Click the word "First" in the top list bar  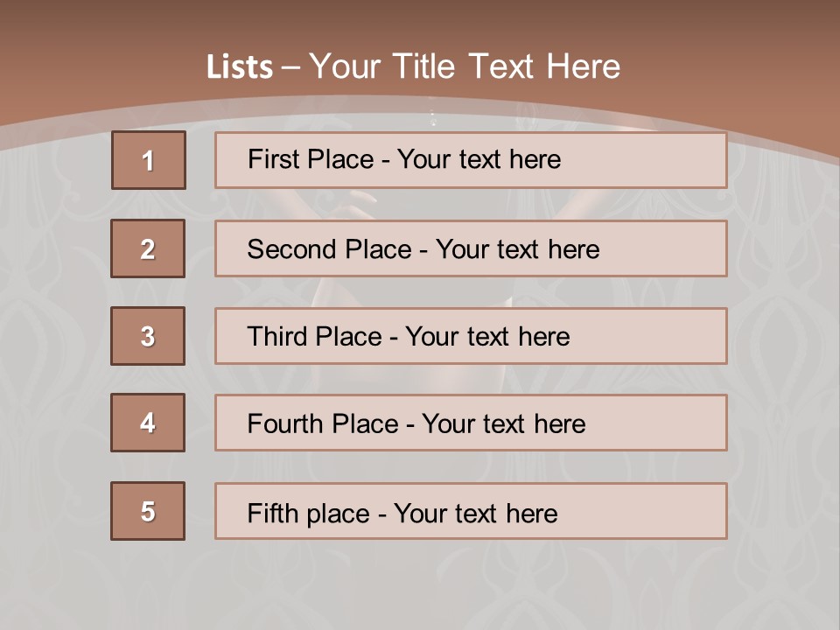coord(272,159)
